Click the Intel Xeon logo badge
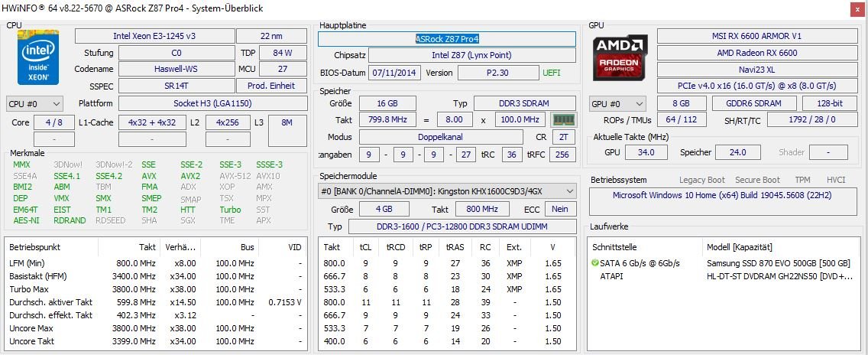 (37, 57)
